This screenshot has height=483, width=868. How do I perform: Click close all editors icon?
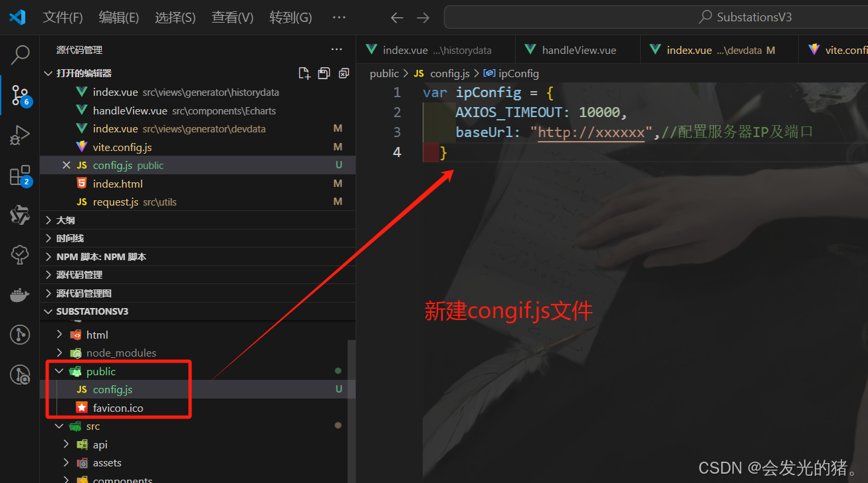[x=344, y=73]
